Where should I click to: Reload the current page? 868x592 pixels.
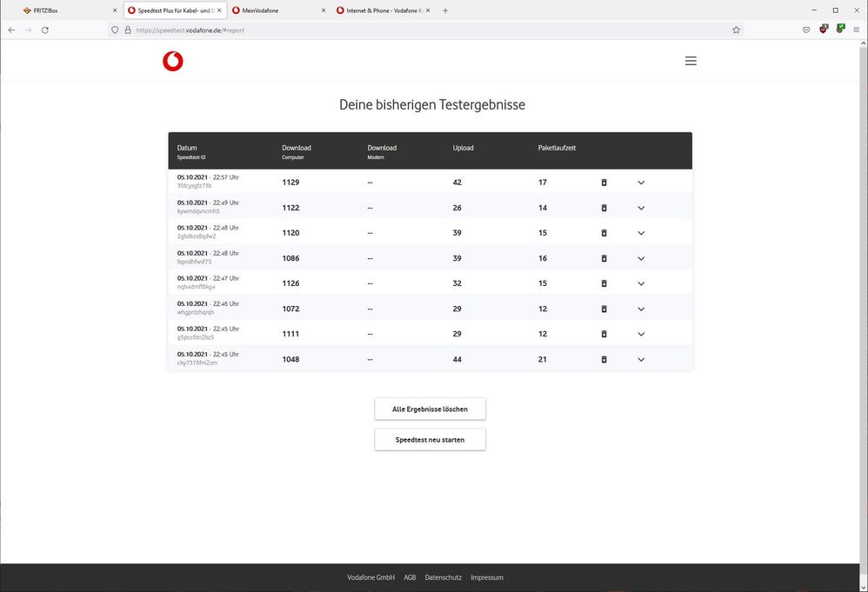coord(45,30)
